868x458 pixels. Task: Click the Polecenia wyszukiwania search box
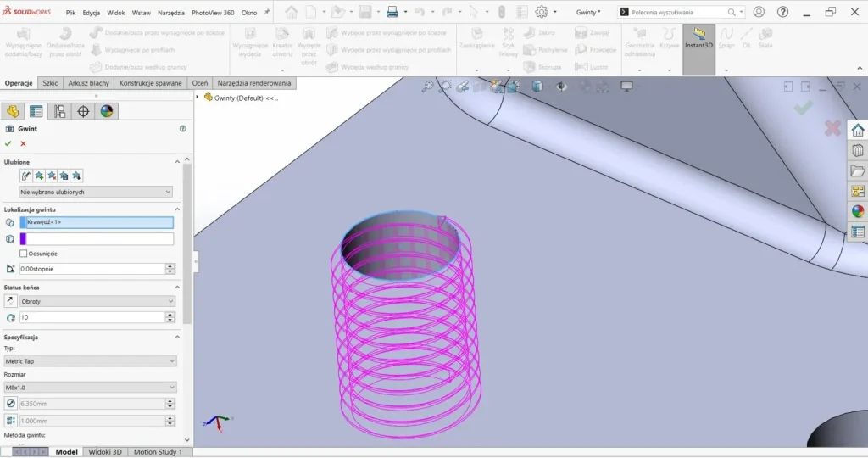[682, 12]
